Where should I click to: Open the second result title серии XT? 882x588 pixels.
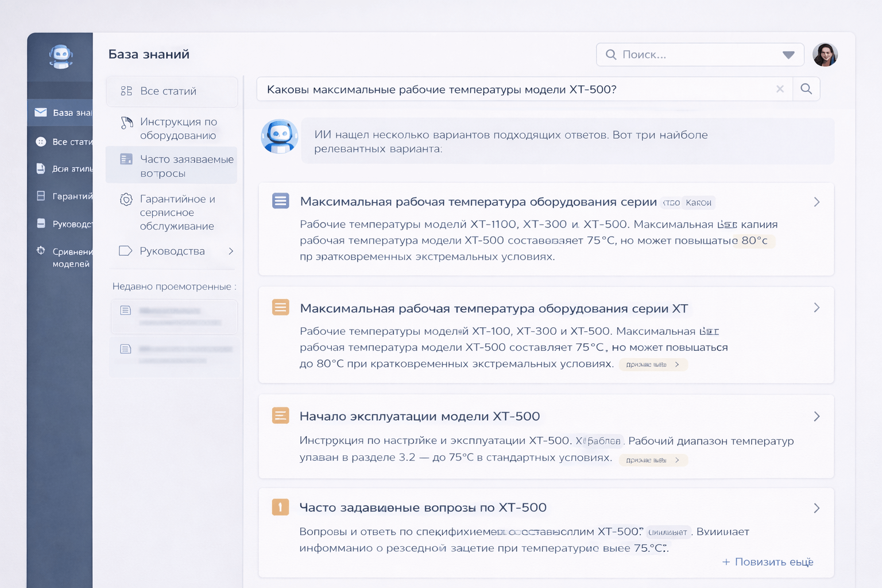pos(493,308)
